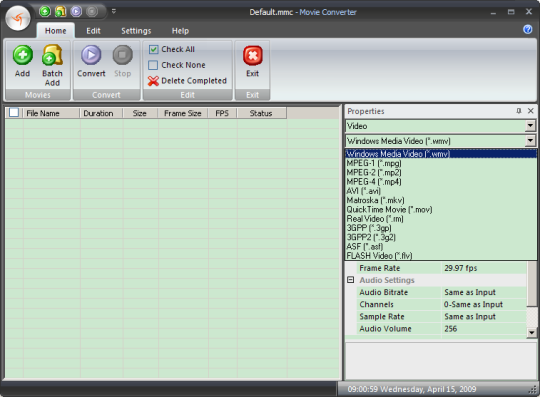Toggle the select-all checkbox in file list header
Screen dimensions: 540x397
[x=14, y=113]
